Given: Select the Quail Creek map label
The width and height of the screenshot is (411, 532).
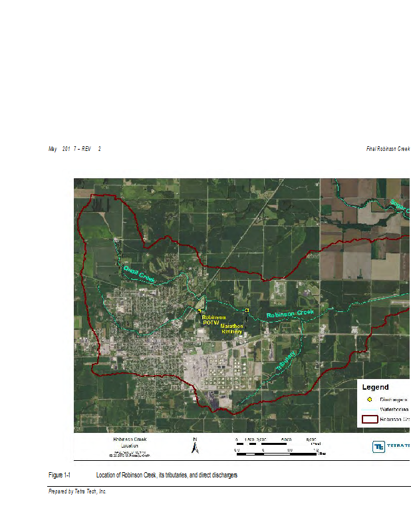Looking at the screenshot, I should (139, 275).
